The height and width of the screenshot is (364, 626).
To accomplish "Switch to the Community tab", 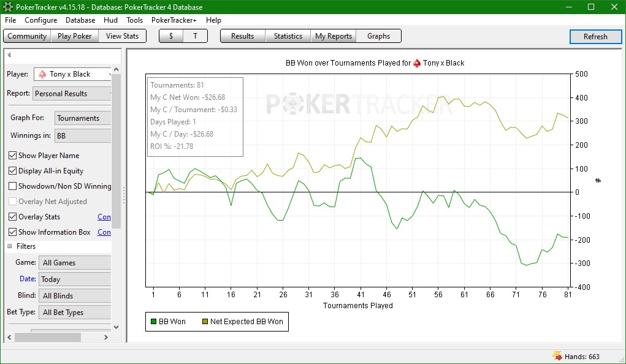I will coord(27,36).
